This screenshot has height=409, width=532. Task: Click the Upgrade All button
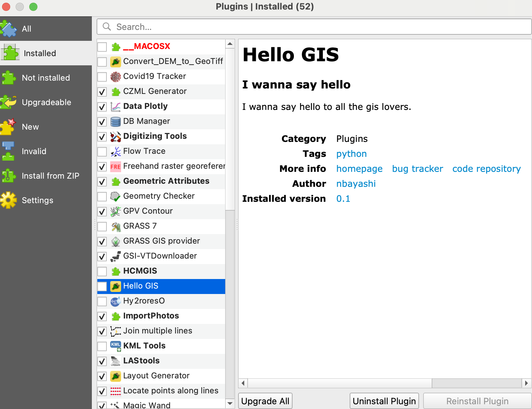click(x=265, y=401)
